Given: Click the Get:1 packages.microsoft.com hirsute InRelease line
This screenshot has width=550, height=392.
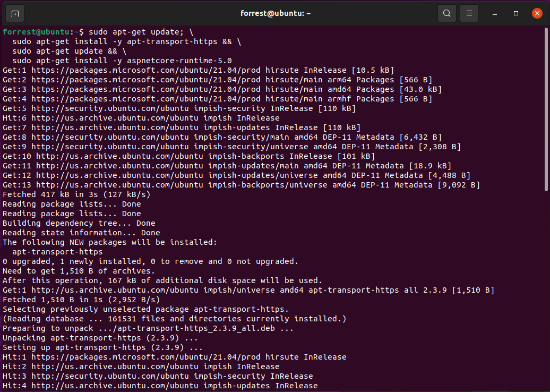Looking at the screenshot, I should point(198,70).
